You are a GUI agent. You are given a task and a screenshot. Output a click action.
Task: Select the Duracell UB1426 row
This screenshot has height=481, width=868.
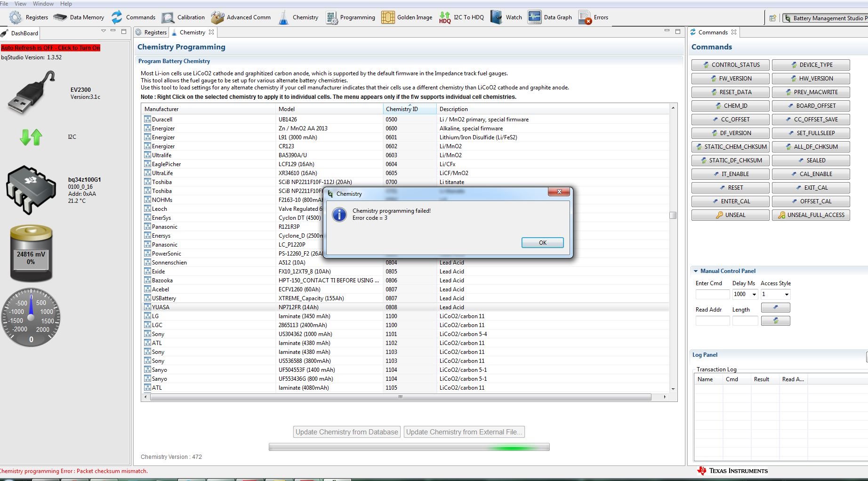405,120
